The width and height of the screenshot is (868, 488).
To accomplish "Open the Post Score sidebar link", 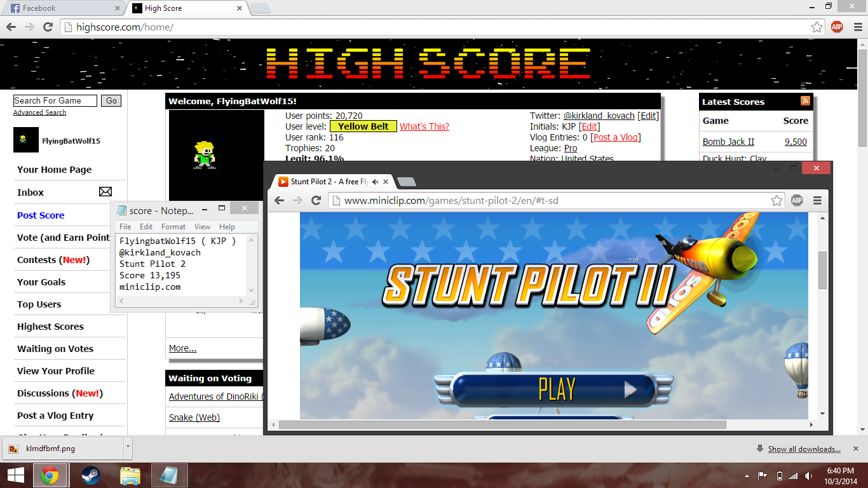I will 41,215.
